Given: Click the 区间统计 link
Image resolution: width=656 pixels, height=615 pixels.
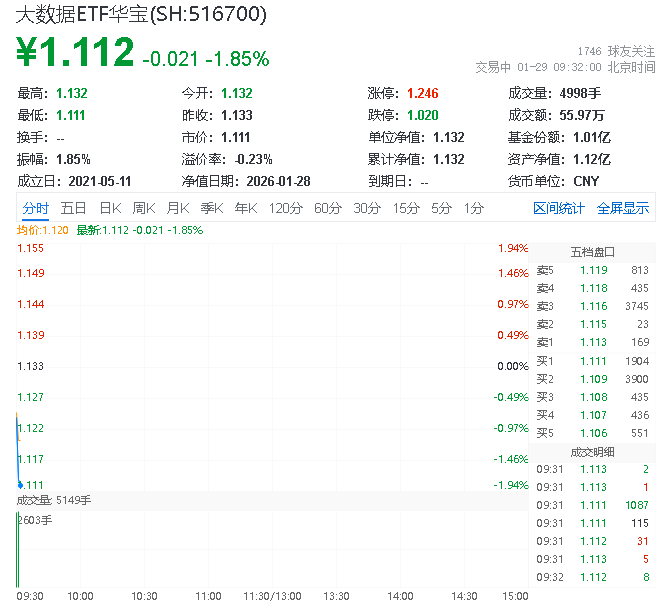Looking at the screenshot, I should 558,208.
